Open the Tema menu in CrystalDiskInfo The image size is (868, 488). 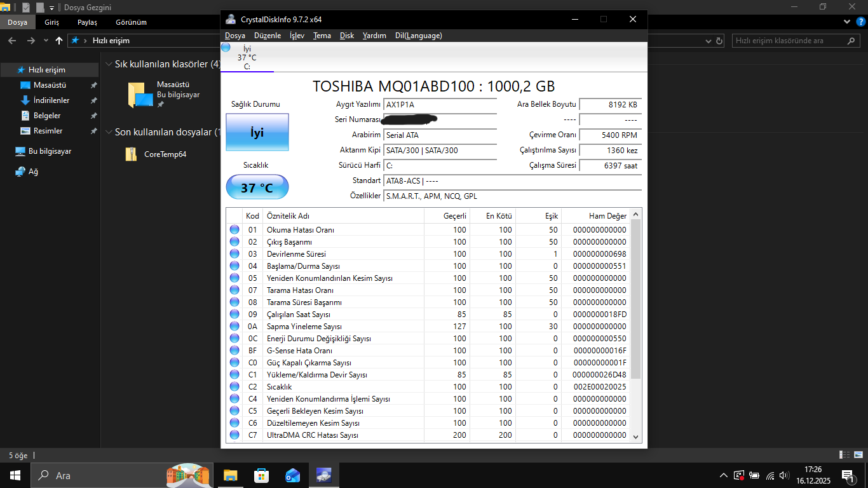click(x=322, y=36)
